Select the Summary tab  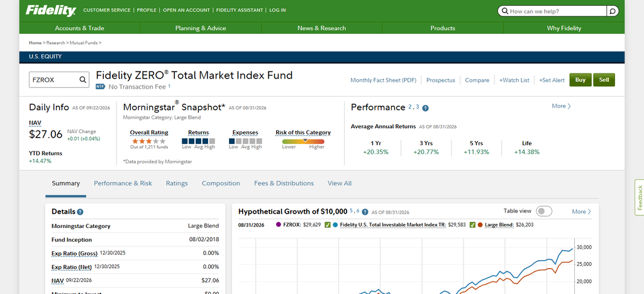pyautogui.click(x=65, y=183)
